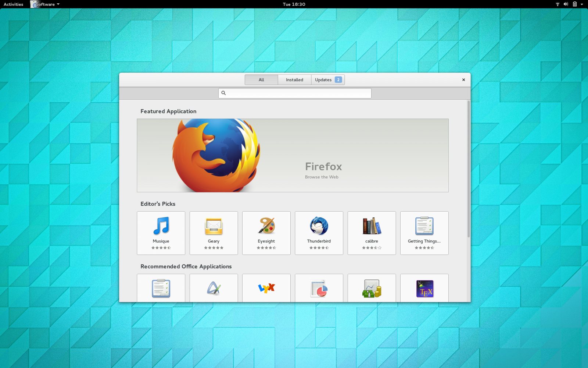
Task: Switch to the All tab
Action: [261, 80]
